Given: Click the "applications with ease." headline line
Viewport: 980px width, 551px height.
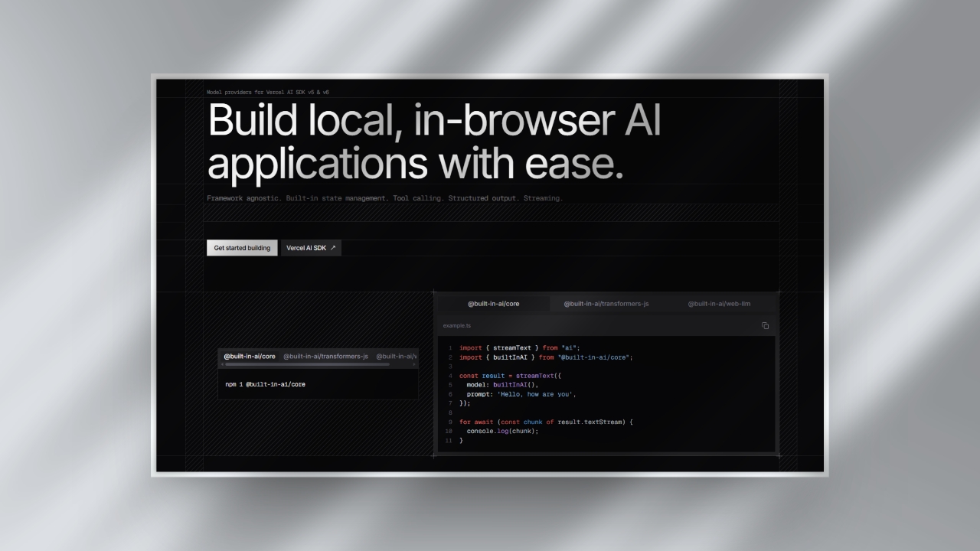Looking at the screenshot, I should pos(415,162).
